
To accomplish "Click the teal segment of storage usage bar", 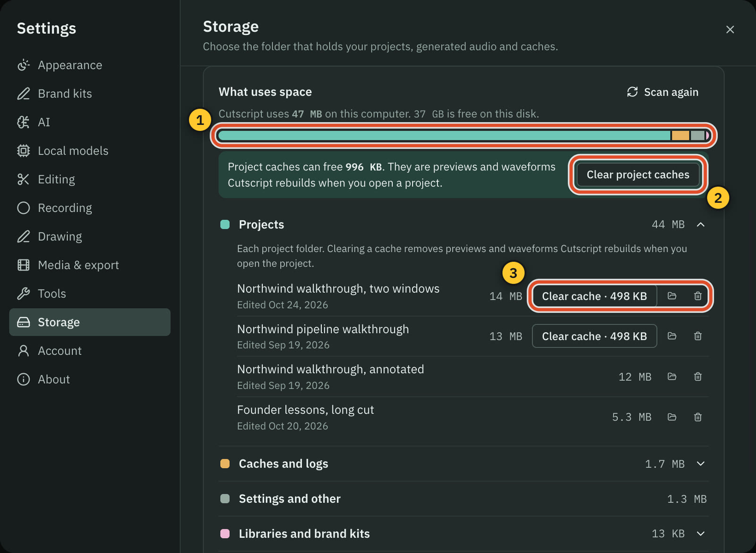I will point(444,136).
